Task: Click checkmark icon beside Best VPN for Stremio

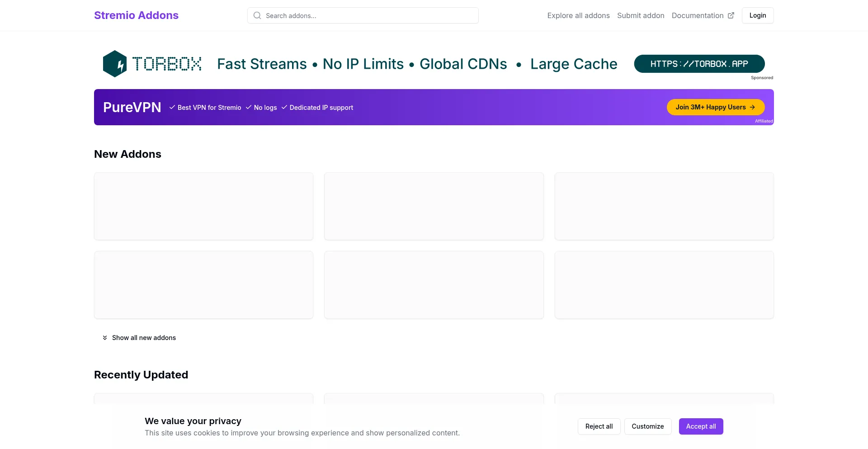Action: (x=172, y=107)
